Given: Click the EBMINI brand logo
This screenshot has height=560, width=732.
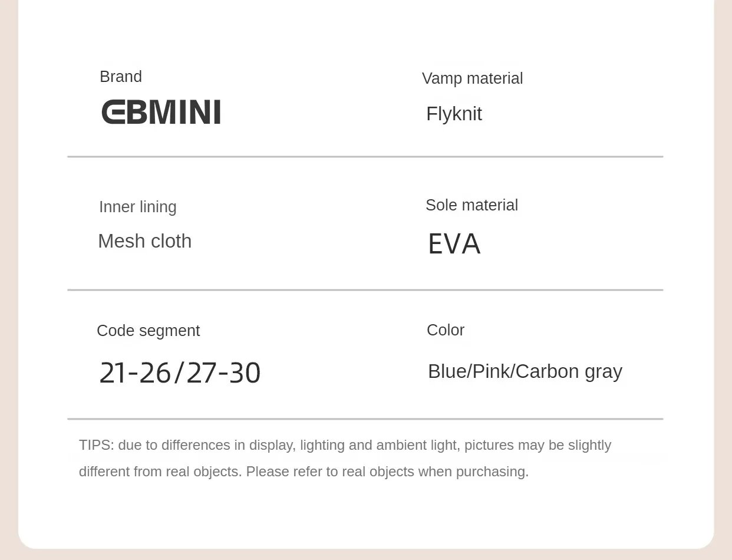Looking at the screenshot, I should pyautogui.click(x=161, y=112).
